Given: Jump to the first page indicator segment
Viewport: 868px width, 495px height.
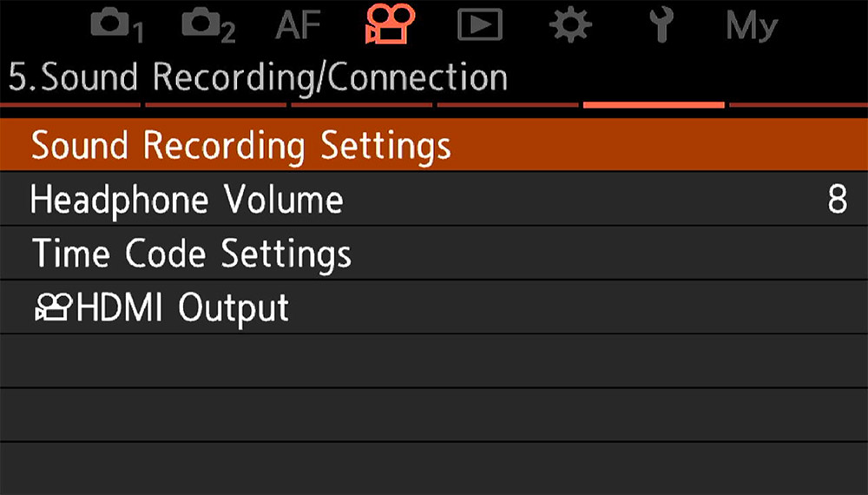Looking at the screenshot, I should pos(69,105).
